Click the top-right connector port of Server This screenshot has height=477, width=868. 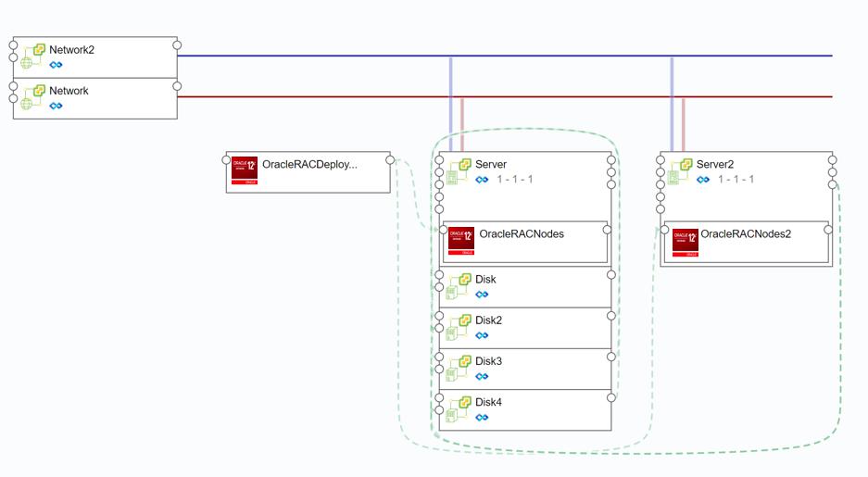(x=610, y=160)
